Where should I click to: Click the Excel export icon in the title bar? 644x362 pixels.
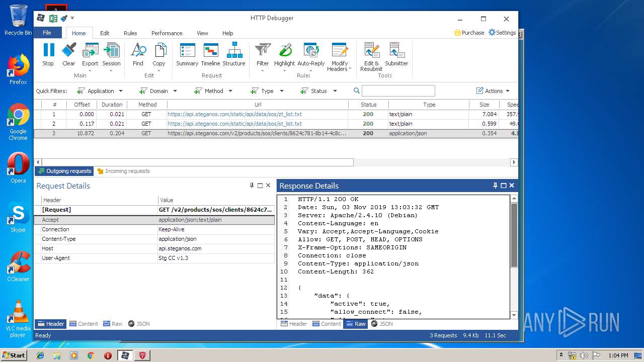[x=53, y=18]
